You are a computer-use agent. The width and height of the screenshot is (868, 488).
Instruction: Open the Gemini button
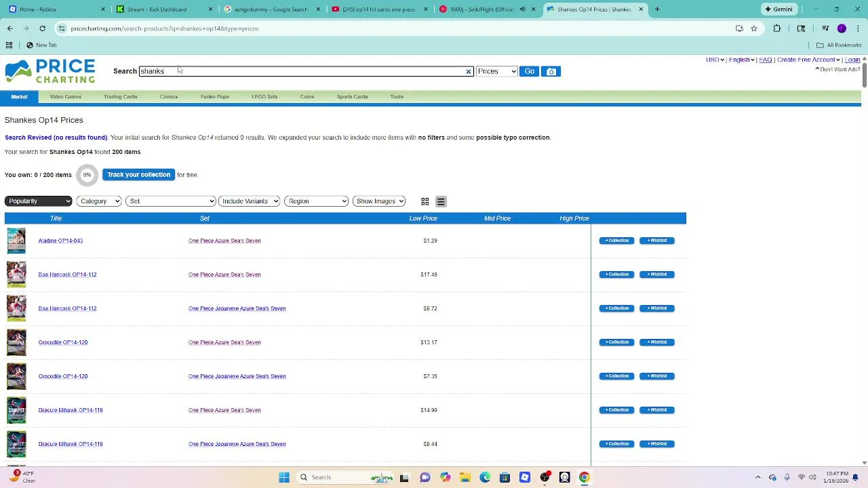coord(778,9)
